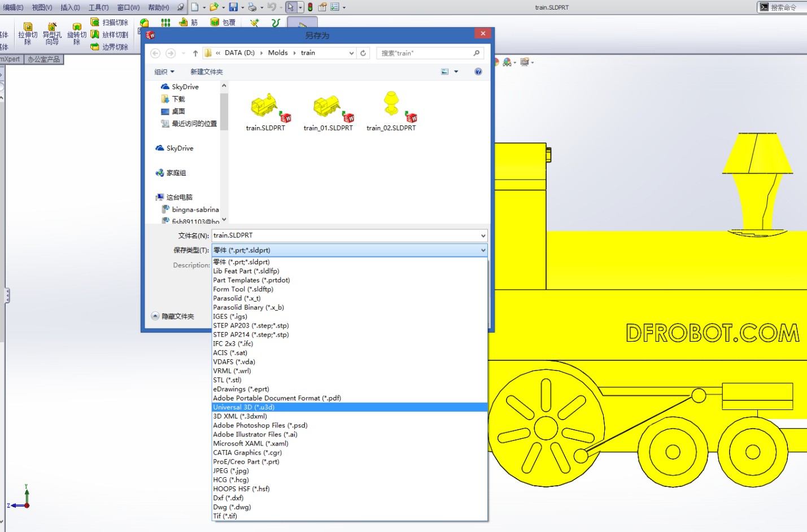The height and width of the screenshot is (532, 807).
Task: Select the 筋 rib feature tool
Action: point(189,22)
